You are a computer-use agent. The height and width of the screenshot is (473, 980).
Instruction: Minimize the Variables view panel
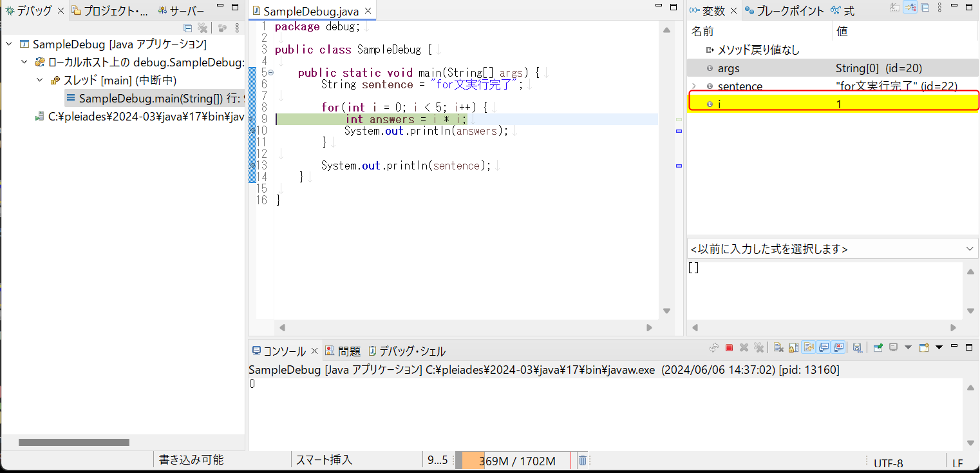[x=954, y=6]
